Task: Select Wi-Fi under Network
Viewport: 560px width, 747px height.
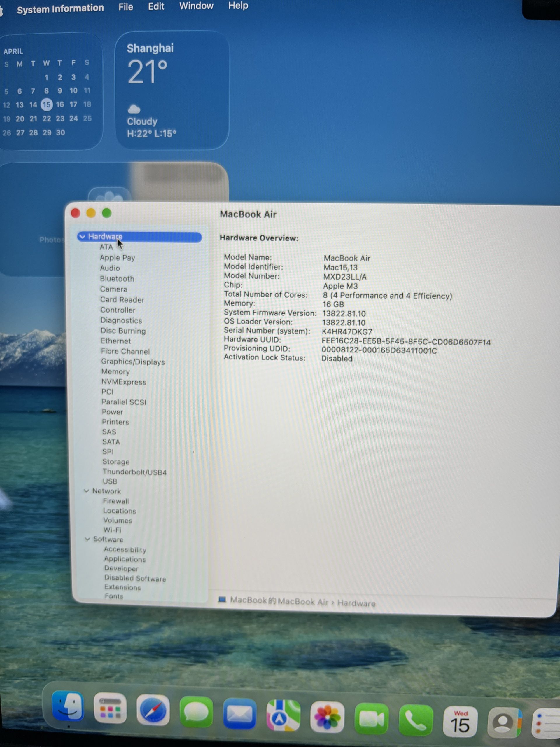Action: [112, 530]
